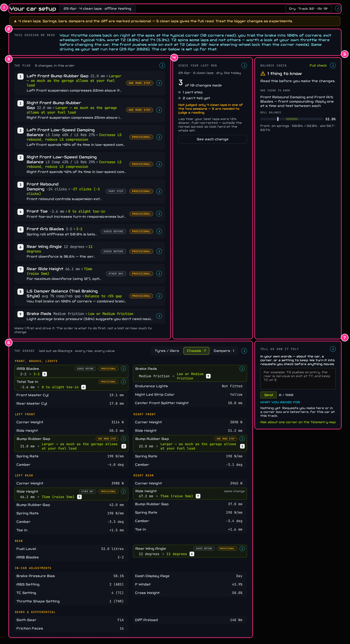Switch to the Tyres / Aero tab
The width and height of the screenshot is (350, 644).
pyautogui.click(x=167, y=351)
